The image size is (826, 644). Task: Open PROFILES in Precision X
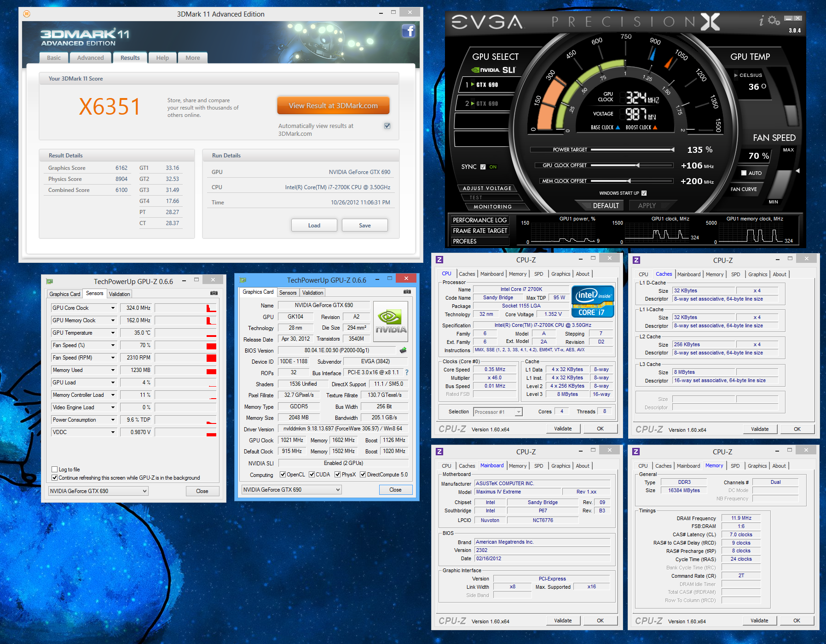coord(480,241)
